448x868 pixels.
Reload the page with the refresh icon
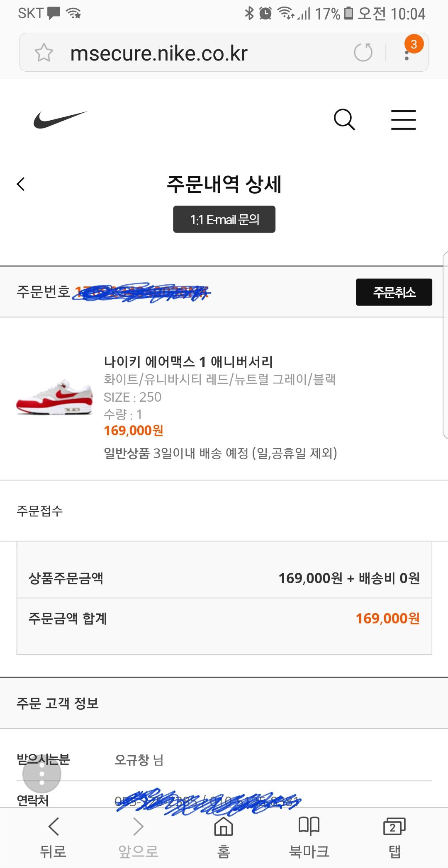coord(363,53)
